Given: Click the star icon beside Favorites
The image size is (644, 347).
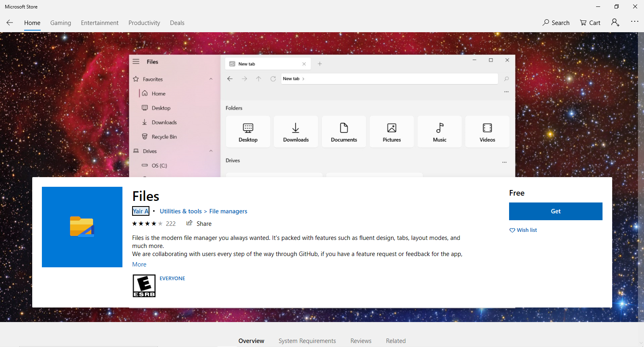Looking at the screenshot, I should [136, 79].
